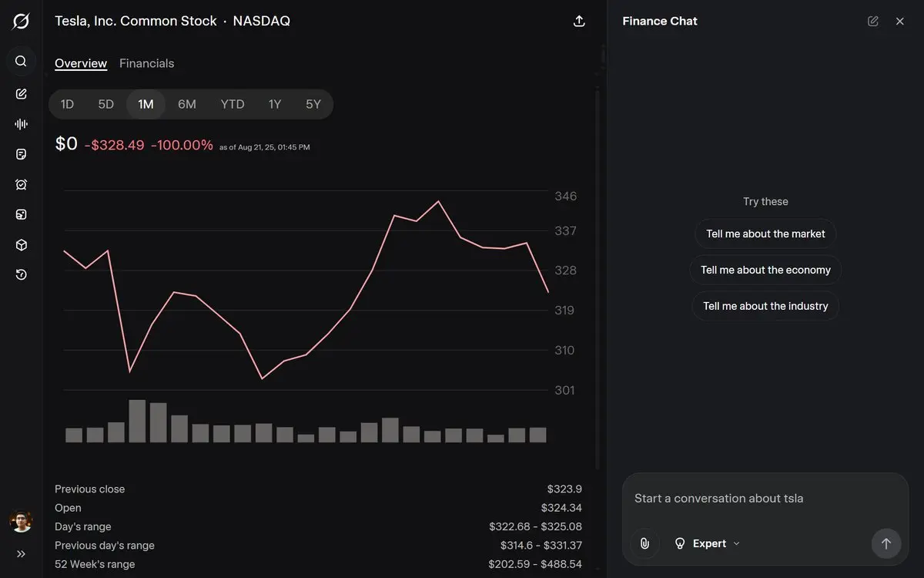Send message with arrow button

[x=885, y=543]
